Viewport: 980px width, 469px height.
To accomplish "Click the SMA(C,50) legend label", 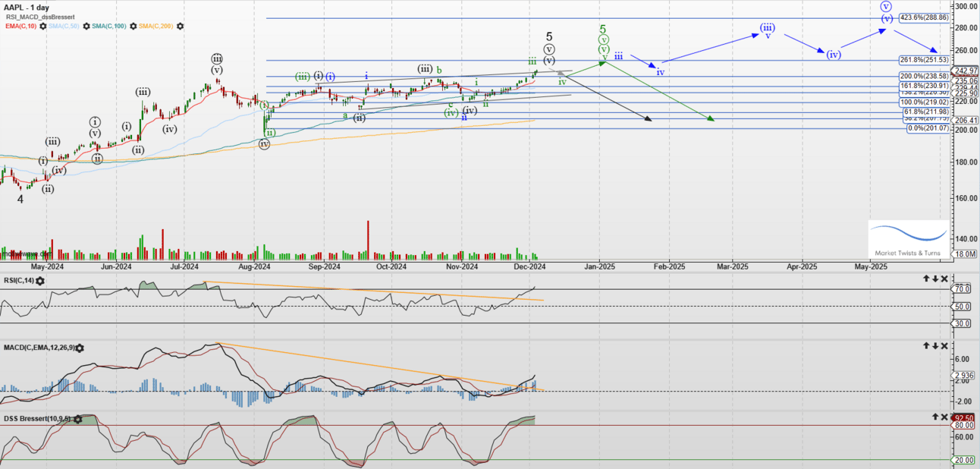I will pyautogui.click(x=64, y=27).
